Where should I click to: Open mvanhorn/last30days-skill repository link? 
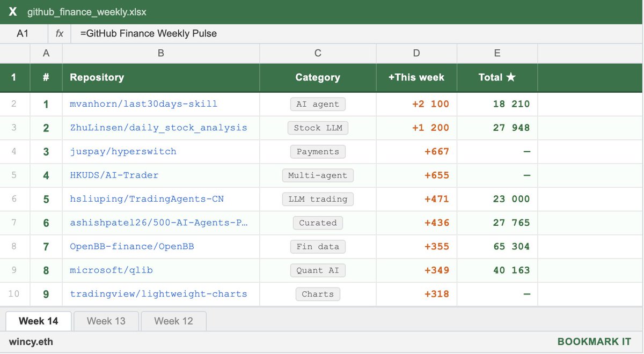coord(144,104)
